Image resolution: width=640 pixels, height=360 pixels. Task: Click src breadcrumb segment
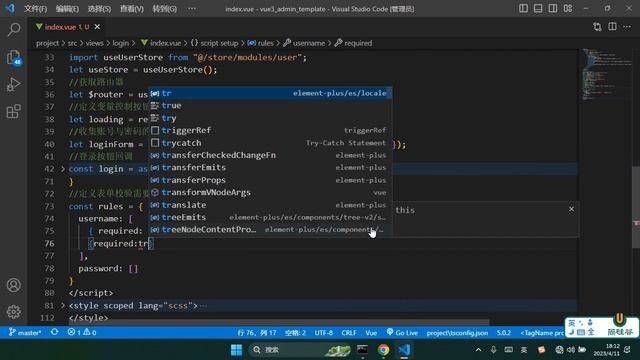pyautogui.click(x=72, y=43)
